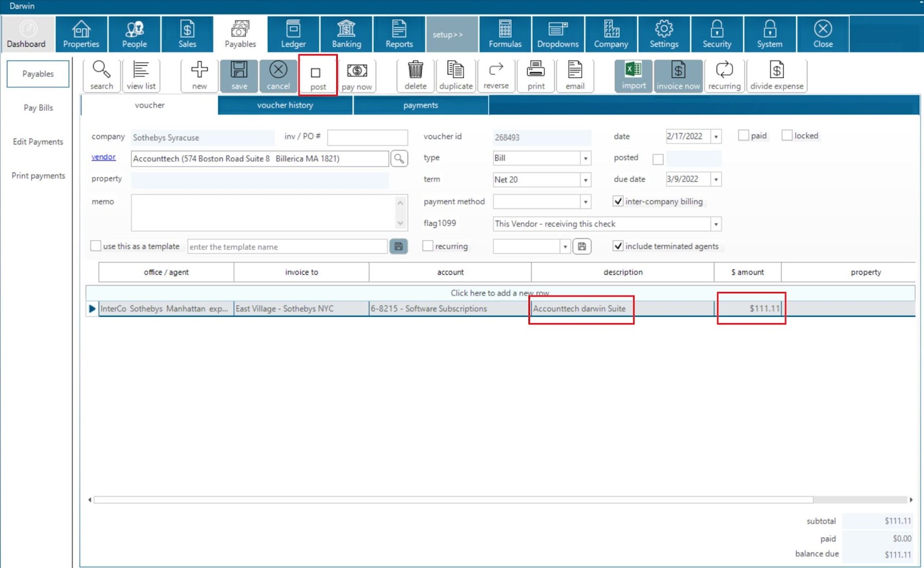The image size is (924, 568).
Task: Expand the term Net 20 dropdown
Action: click(x=585, y=180)
